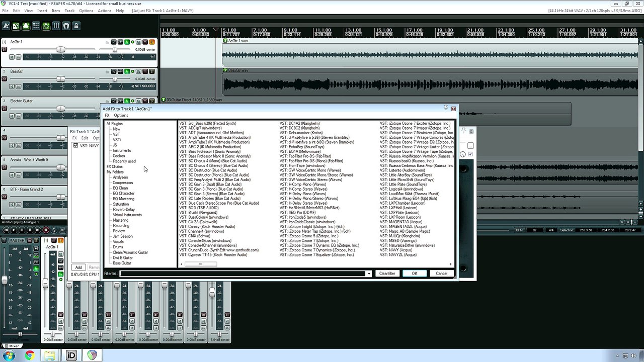
Task: Select VST: MSED (Voxengo) plugin
Action: point(398,241)
